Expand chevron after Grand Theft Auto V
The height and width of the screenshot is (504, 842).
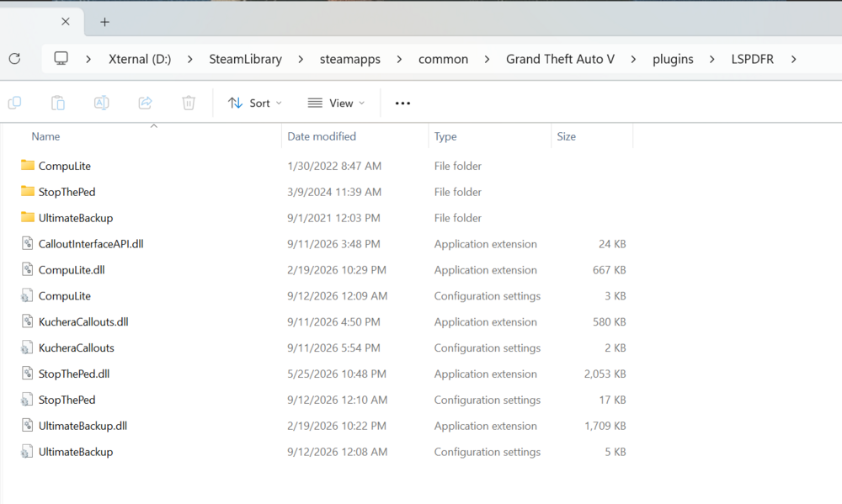tap(634, 59)
